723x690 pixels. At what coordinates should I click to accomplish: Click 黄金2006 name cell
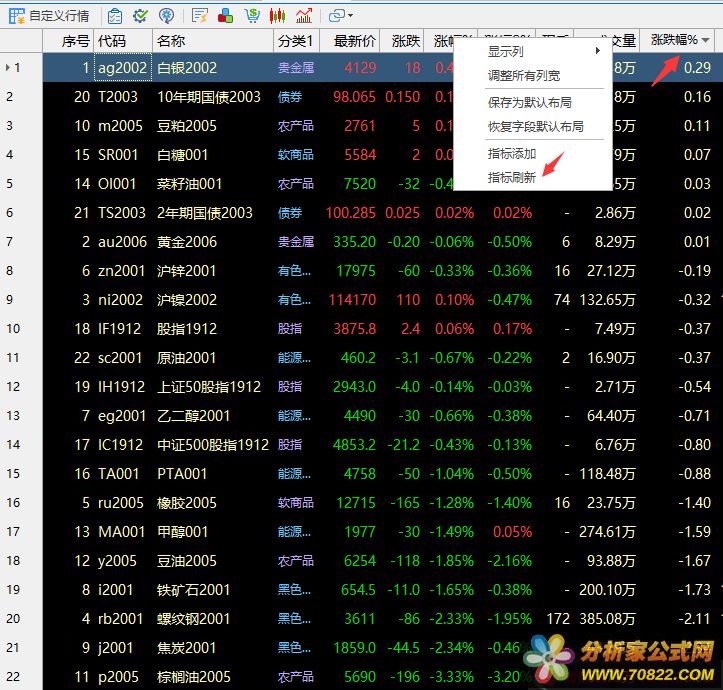click(187, 242)
